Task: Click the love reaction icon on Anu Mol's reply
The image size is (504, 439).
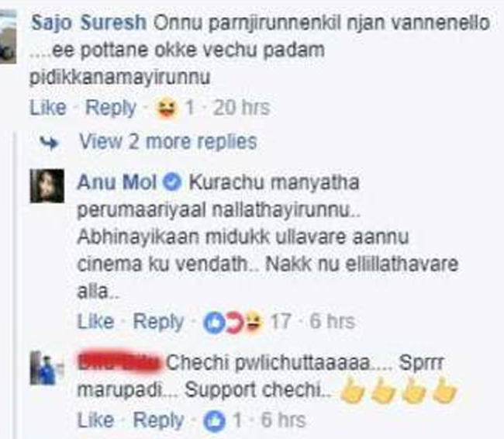Action: click(x=235, y=323)
